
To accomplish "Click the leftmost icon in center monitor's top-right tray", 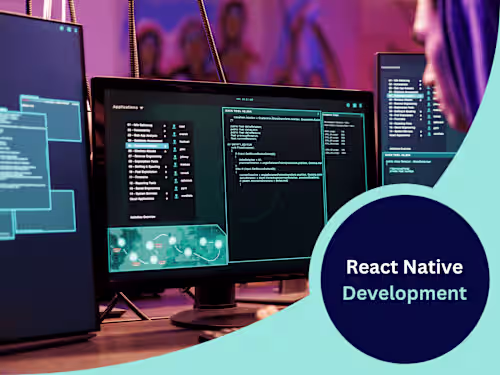I will click(348, 105).
